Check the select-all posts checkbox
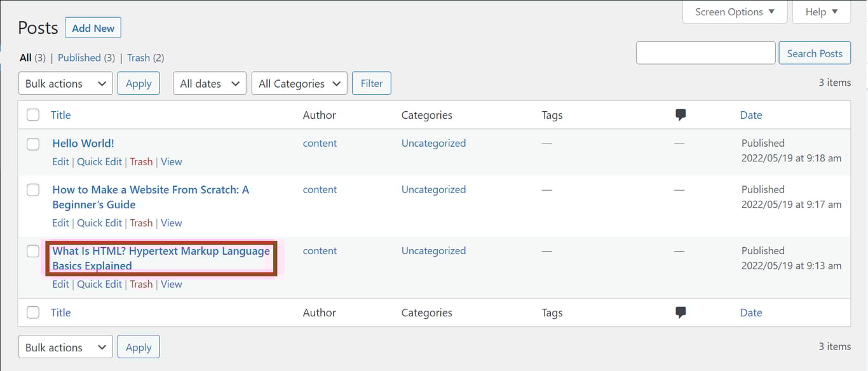 tap(33, 114)
